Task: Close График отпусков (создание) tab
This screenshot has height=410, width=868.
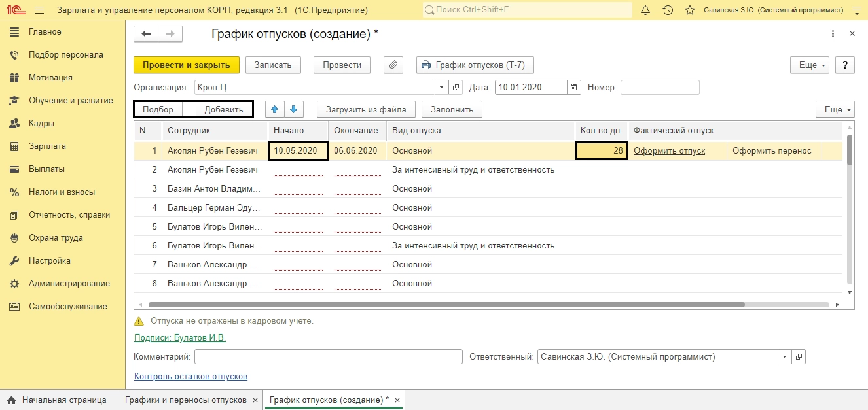Action: [397, 400]
